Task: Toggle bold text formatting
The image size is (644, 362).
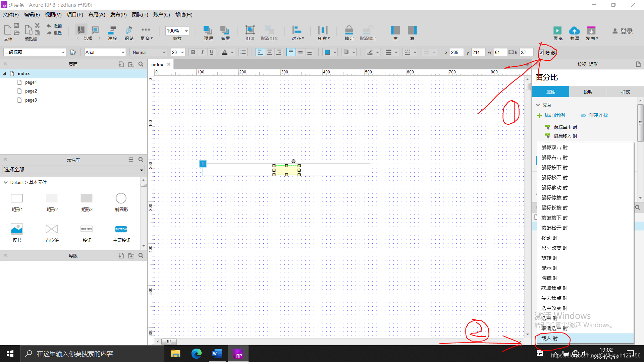Action: 193,52
